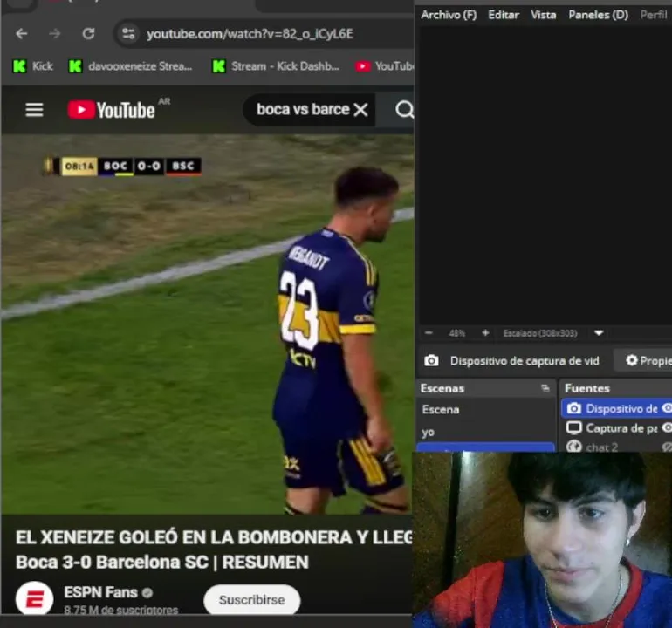Focus the youtube.com URL address field
The image size is (672, 628).
(x=250, y=34)
